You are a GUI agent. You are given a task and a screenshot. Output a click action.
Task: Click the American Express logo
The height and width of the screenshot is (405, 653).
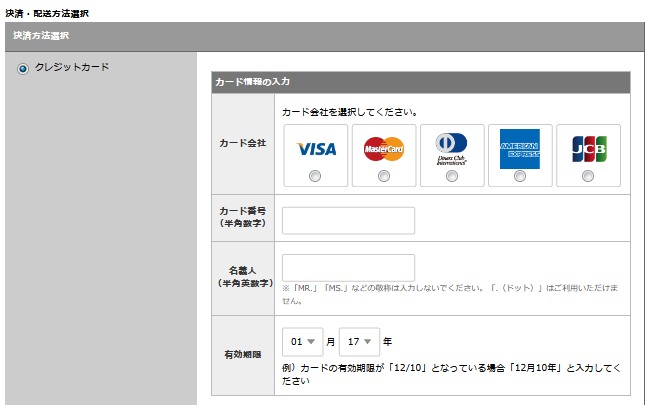pos(520,149)
